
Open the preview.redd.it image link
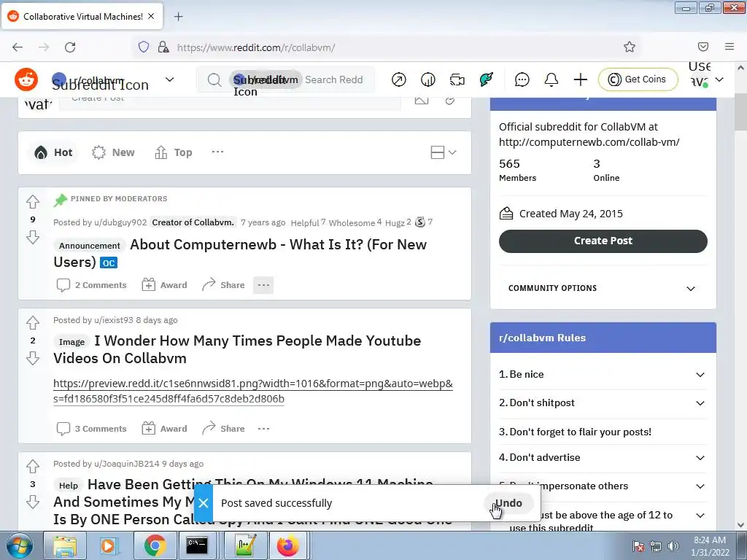[253, 391]
